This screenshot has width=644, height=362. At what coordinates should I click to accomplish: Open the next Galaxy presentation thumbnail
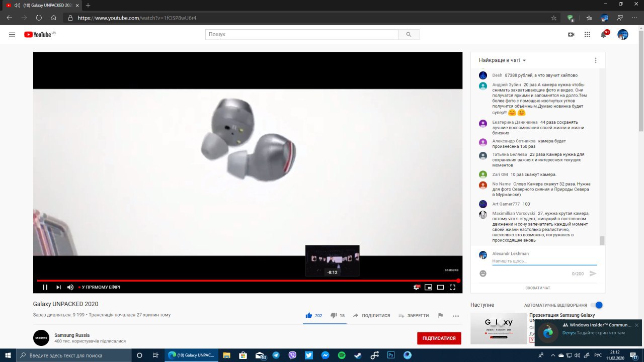[x=498, y=328]
